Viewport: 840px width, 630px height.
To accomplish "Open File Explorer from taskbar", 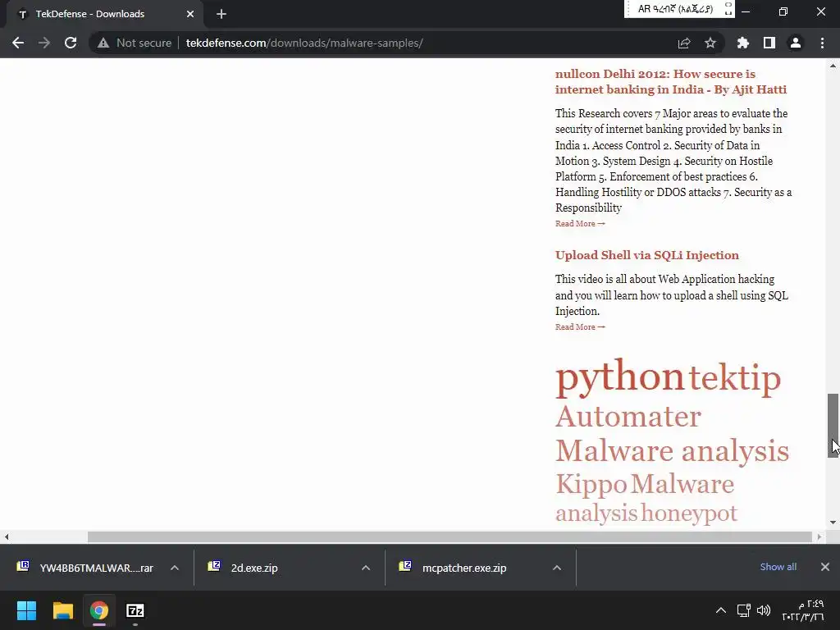I will coord(62,610).
